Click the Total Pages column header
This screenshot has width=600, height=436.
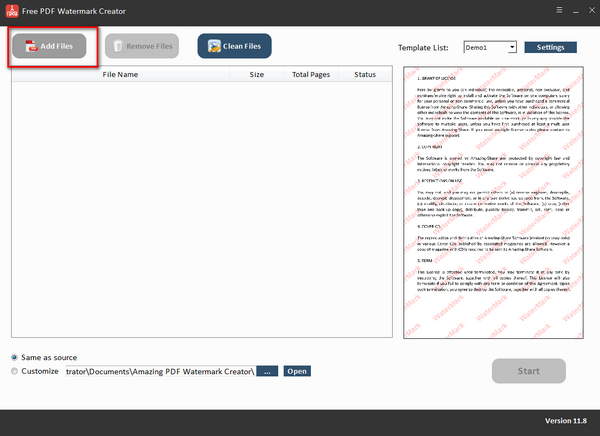(x=311, y=75)
